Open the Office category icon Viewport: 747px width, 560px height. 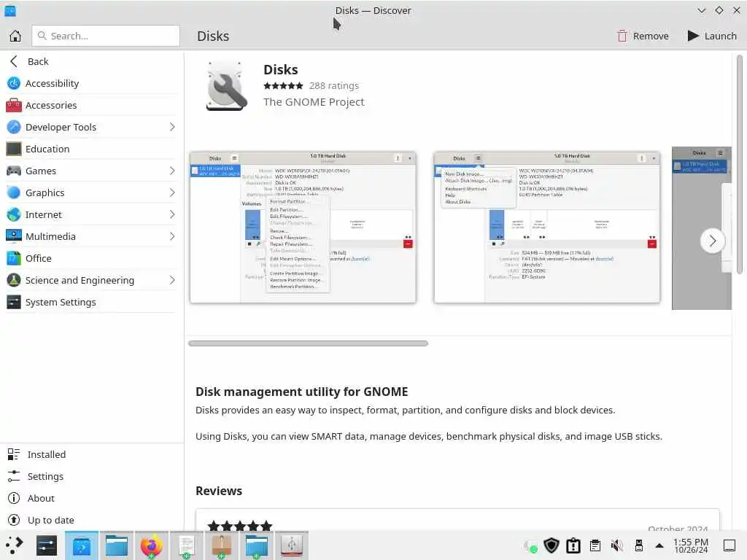[14, 258]
